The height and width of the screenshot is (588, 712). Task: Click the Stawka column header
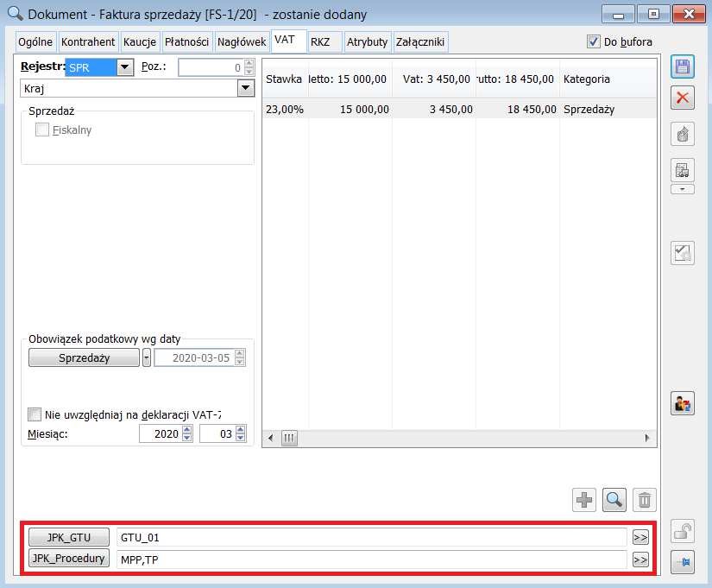click(284, 79)
